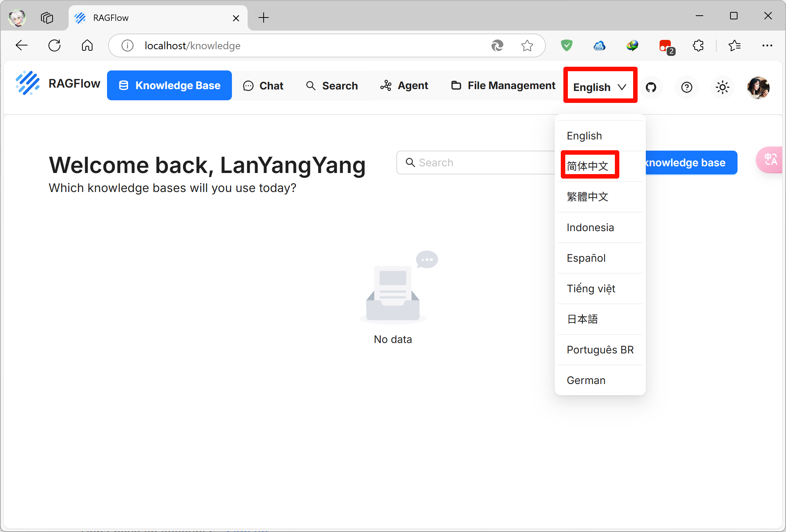Select 简体中文 from language list
Viewport: 786px width, 532px height.
(x=588, y=166)
